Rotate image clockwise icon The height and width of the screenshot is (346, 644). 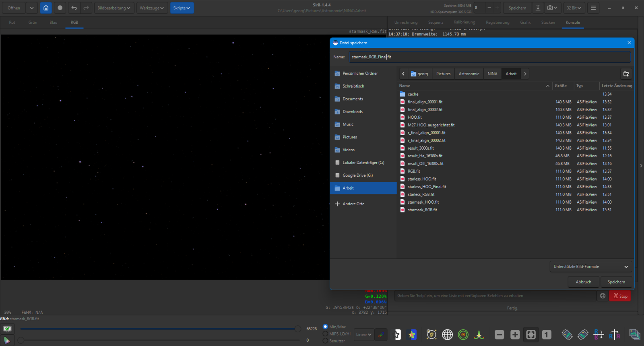583,335
